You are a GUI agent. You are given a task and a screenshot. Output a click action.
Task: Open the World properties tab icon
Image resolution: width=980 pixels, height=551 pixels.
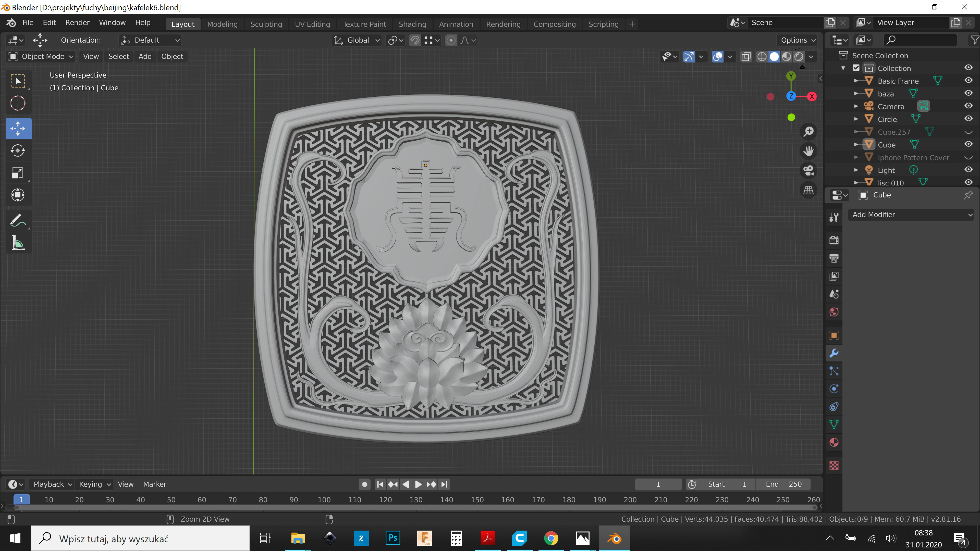click(x=834, y=312)
